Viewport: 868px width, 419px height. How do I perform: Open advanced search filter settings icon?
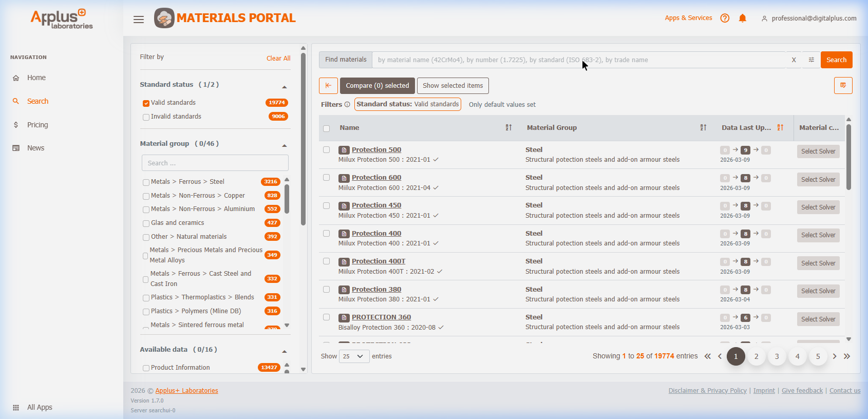811,60
